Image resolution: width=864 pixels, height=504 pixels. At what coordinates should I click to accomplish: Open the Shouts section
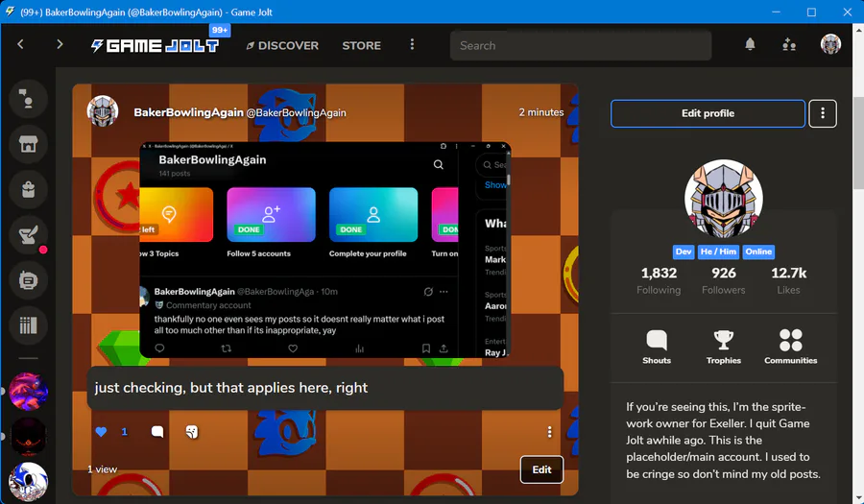[657, 347]
